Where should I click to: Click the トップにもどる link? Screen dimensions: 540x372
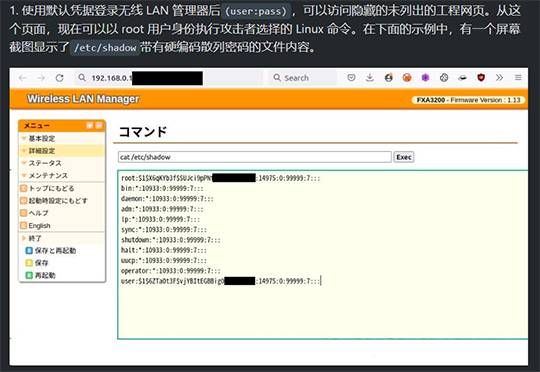(51, 188)
